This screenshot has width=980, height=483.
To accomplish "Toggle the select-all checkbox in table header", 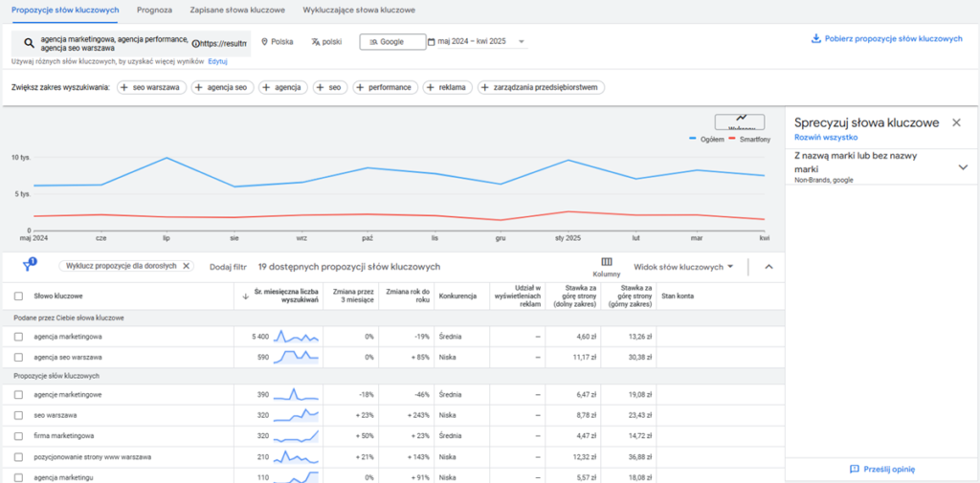I will (x=18, y=296).
